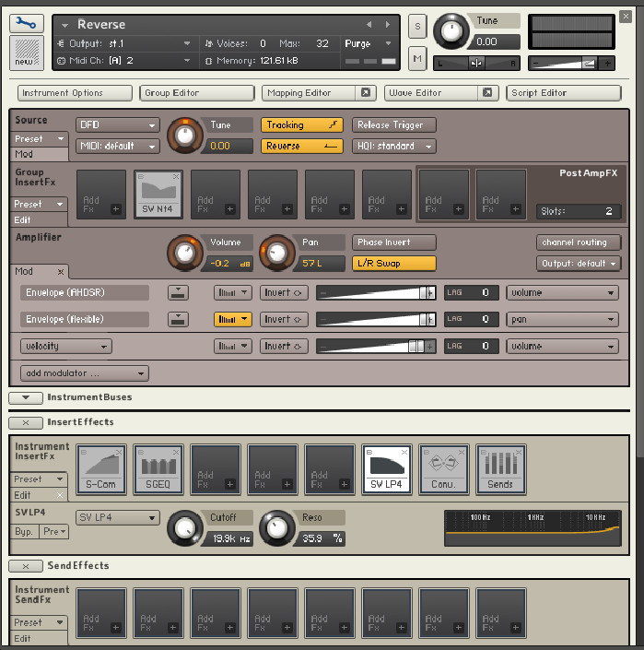This screenshot has width=644, height=650.
Task: Toggle Invert on Envelope (flexible) row
Action: [284, 319]
